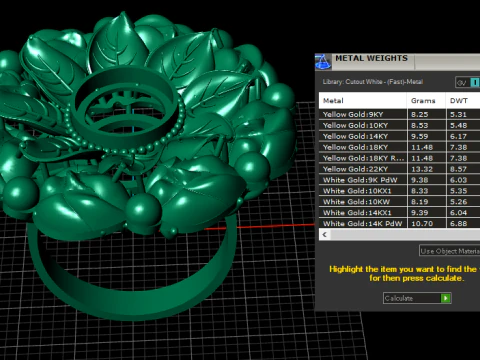
Task: Click the 6.03 DWT value
Action: point(458,180)
